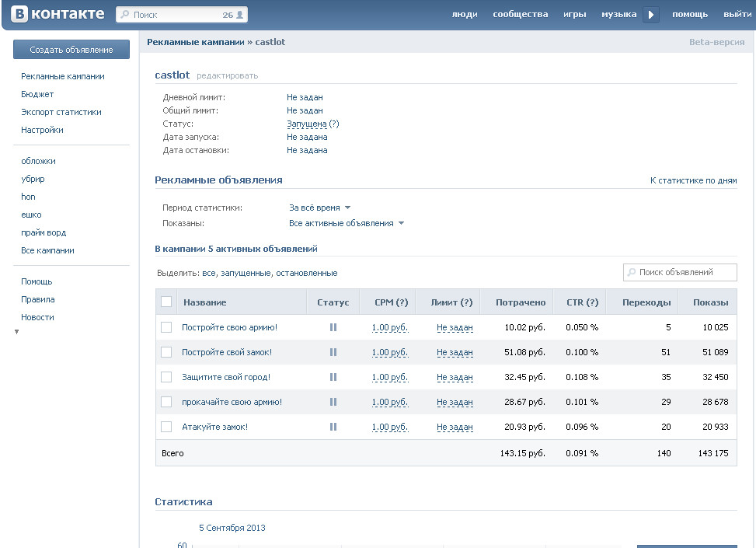
Task: Click the pause status icon for Атакуйте замок!
Action: coord(333,427)
